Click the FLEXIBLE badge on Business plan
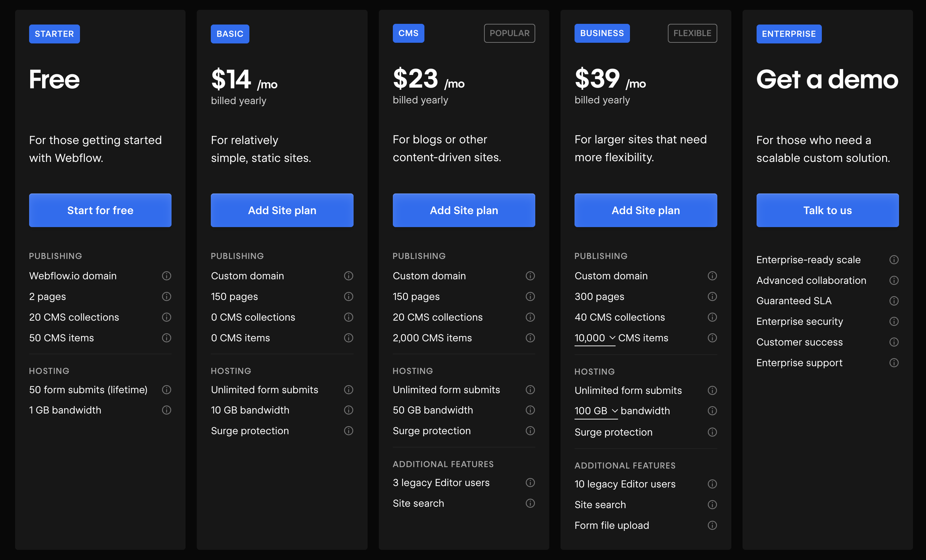The image size is (926, 560). tap(692, 33)
